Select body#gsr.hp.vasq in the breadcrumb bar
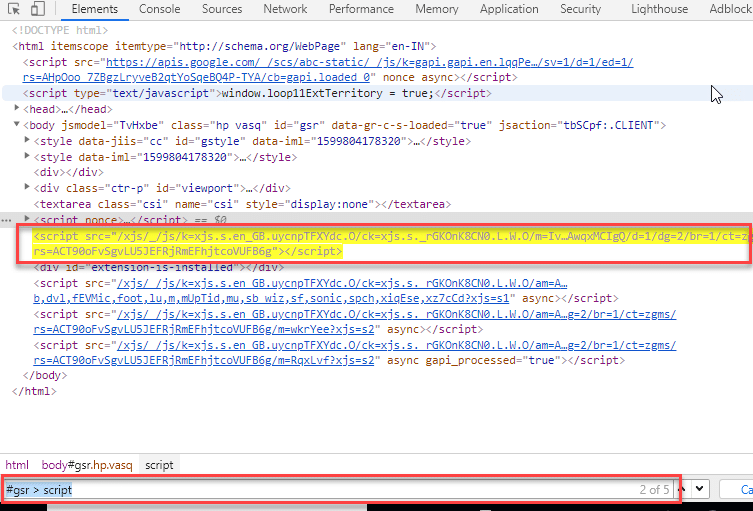 pyautogui.click(x=86, y=465)
